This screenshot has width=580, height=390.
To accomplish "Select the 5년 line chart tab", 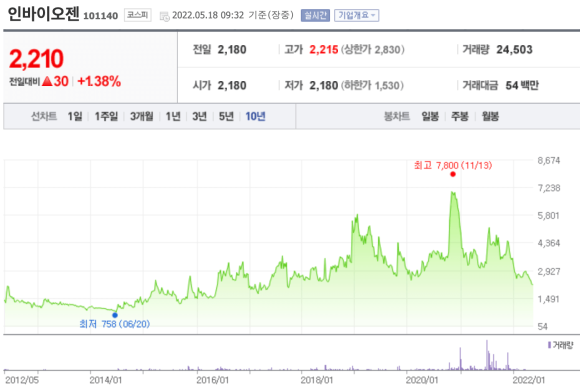I will [x=226, y=117].
